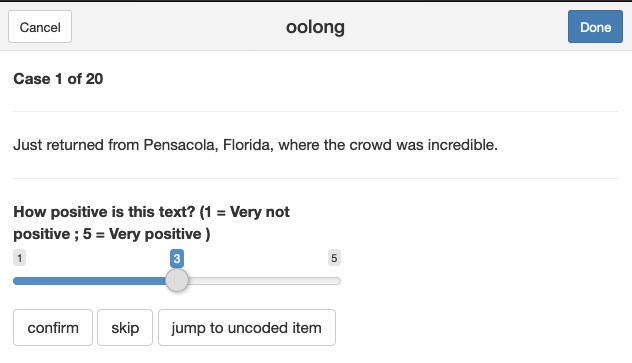Click the '1 = Very not' scale description
The height and width of the screenshot is (363, 632).
247,212
